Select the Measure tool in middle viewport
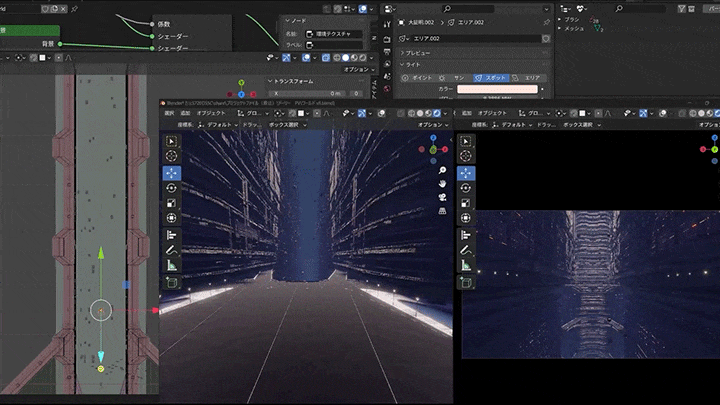720x405 pixels. pos(172,265)
